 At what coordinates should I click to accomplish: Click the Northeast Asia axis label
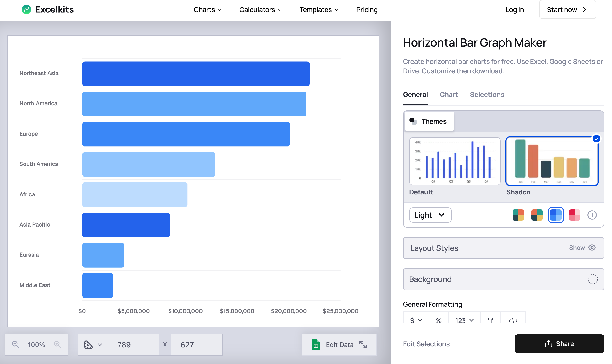pos(39,73)
